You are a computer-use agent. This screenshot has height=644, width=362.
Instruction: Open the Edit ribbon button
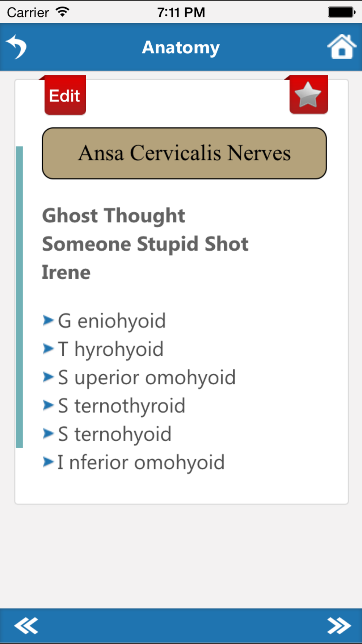[x=65, y=96]
